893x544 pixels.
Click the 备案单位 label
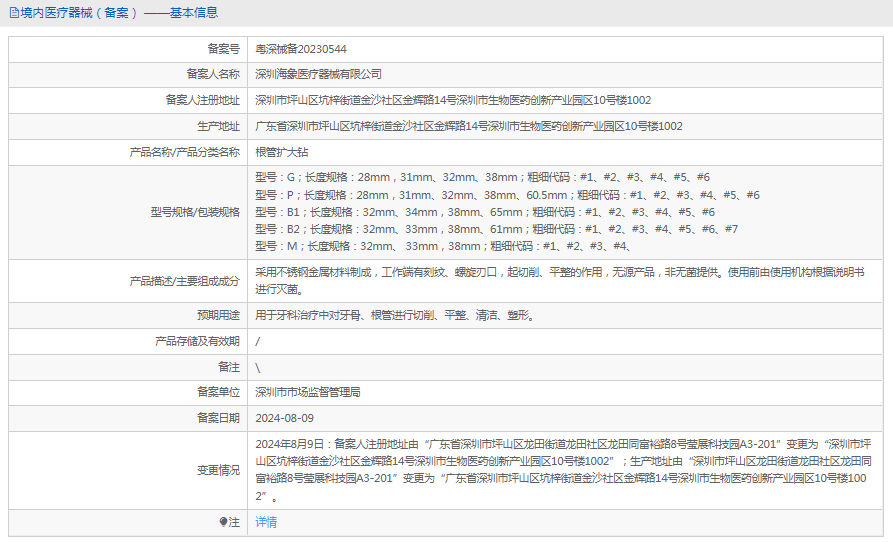[218, 392]
